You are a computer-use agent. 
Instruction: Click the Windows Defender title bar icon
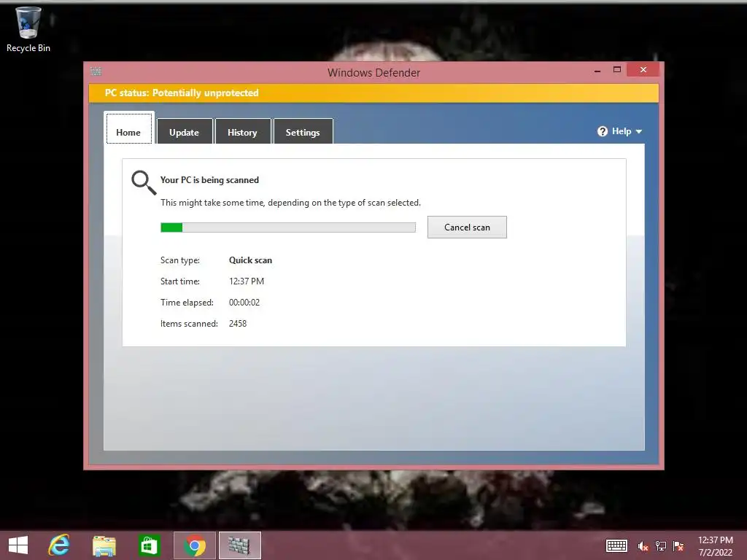tap(96, 71)
